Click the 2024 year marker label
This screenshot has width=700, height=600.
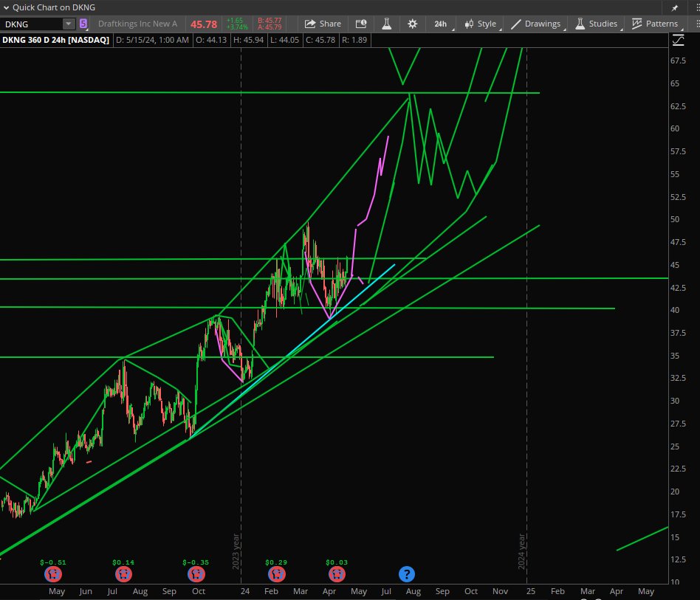[x=521, y=551]
